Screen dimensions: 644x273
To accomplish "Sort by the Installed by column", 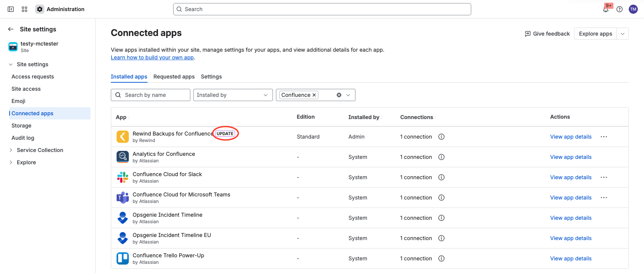I will point(365,117).
